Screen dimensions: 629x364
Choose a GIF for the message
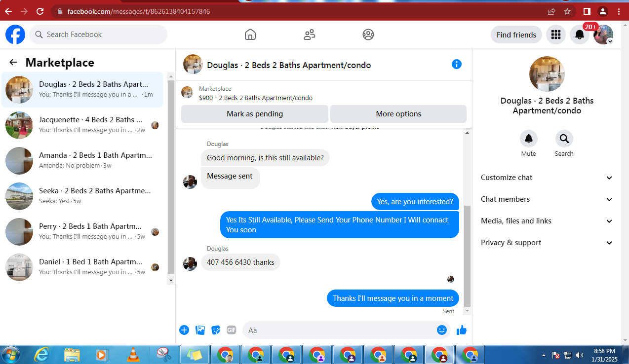click(x=232, y=330)
